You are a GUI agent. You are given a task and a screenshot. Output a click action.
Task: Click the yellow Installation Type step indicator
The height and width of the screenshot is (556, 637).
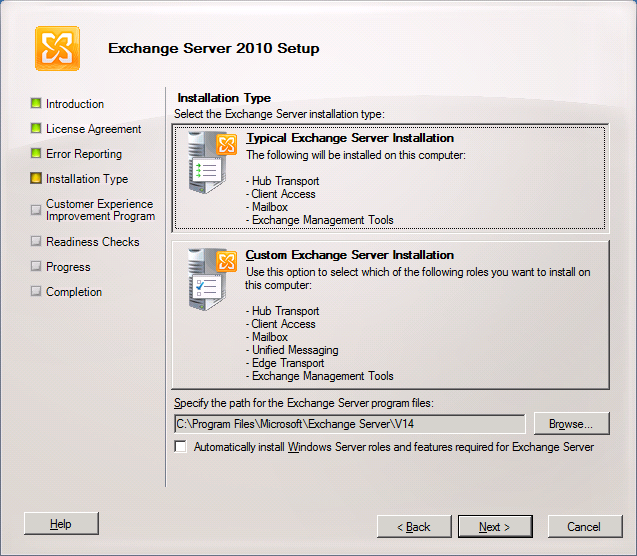(36, 178)
